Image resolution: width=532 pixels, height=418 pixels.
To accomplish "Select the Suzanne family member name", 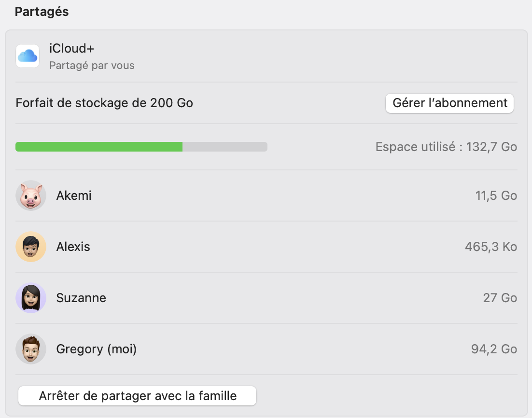I will click(81, 298).
